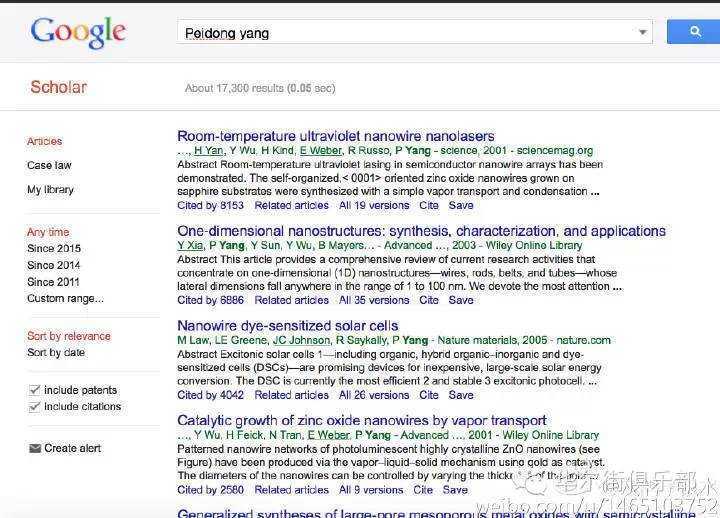This screenshot has height=518, width=720.
Task: Filter results Since 2014
Action: click(54, 265)
